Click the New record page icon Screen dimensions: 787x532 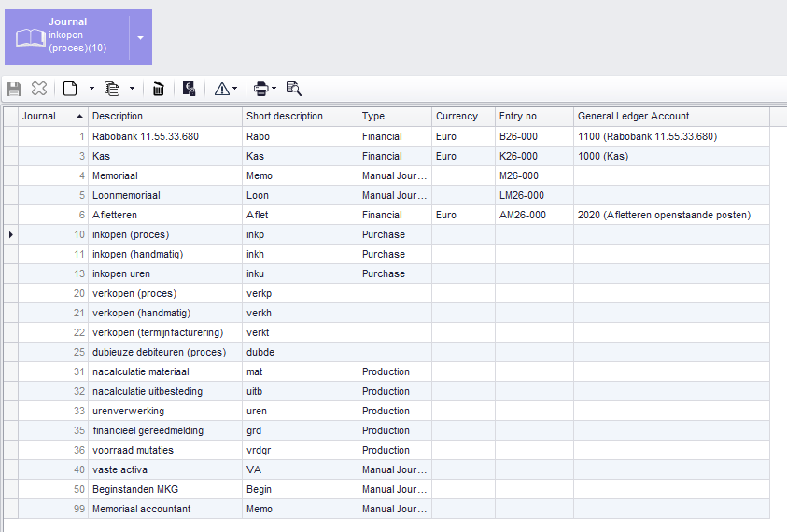[70, 89]
